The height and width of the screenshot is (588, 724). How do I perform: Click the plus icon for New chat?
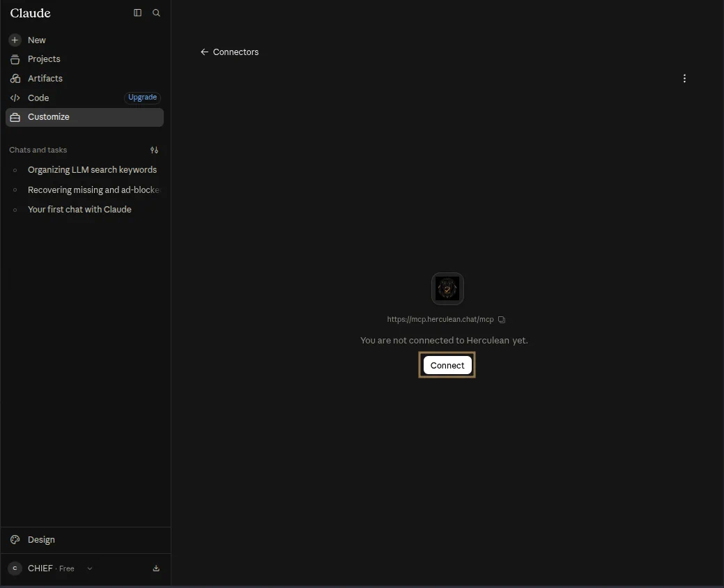click(15, 40)
